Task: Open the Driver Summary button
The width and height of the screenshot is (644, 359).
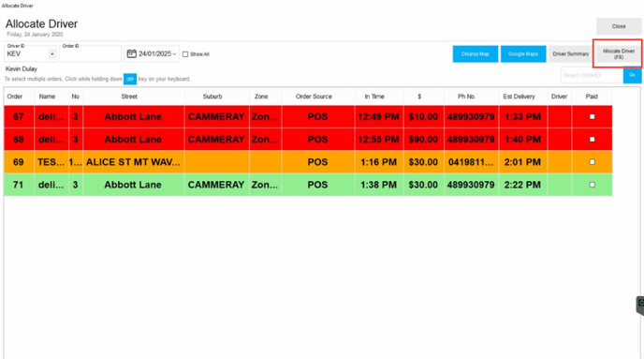Action: tap(570, 53)
